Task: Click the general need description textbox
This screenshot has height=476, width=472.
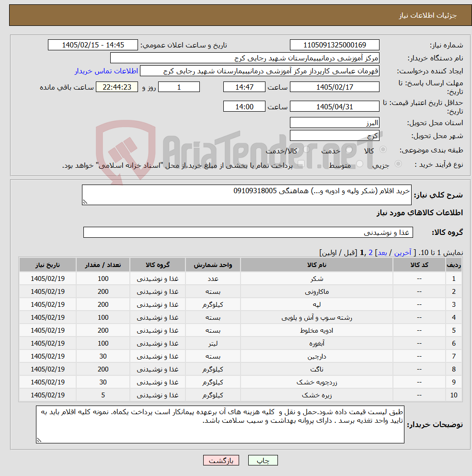Action: click(x=246, y=195)
